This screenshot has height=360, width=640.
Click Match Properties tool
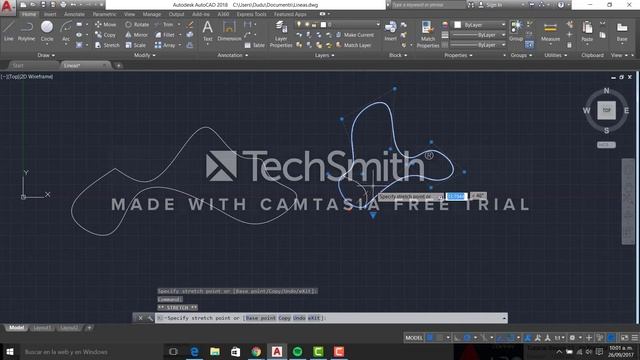click(x=428, y=34)
